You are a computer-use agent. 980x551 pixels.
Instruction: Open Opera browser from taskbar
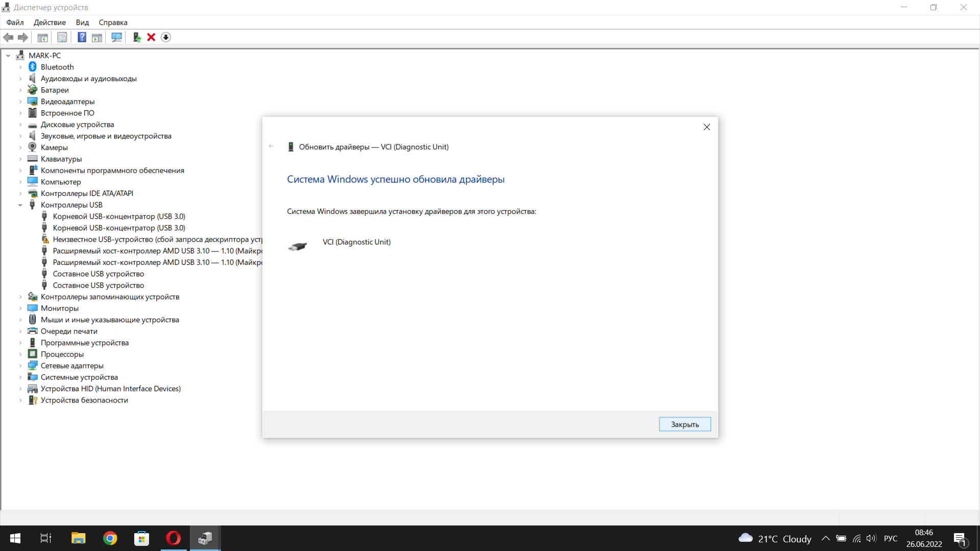174,538
